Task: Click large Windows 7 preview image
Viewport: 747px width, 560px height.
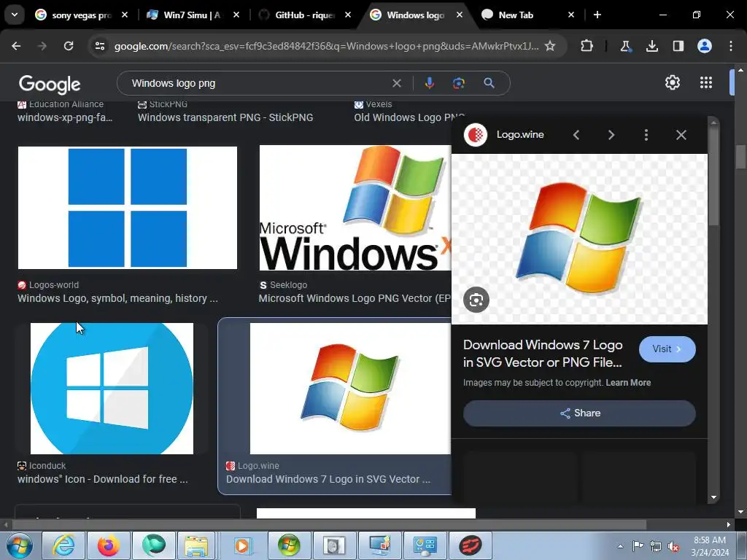Action: click(x=579, y=238)
